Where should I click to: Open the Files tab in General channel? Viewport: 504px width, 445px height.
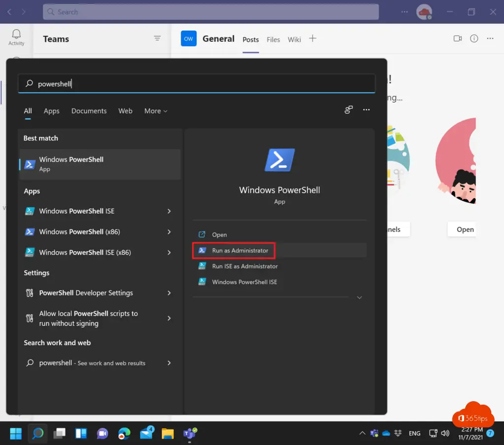(x=273, y=39)
